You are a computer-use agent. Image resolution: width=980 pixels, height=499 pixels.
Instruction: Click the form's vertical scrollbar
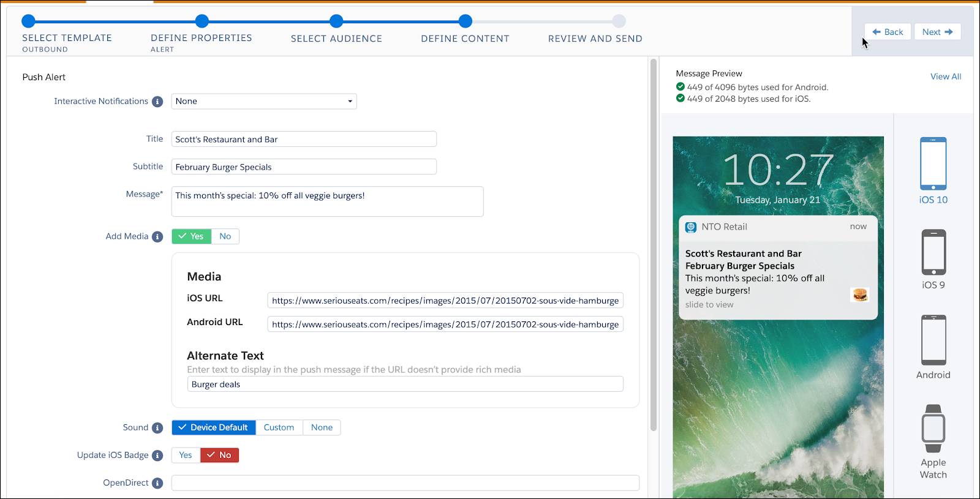click(x=654, y=245)
